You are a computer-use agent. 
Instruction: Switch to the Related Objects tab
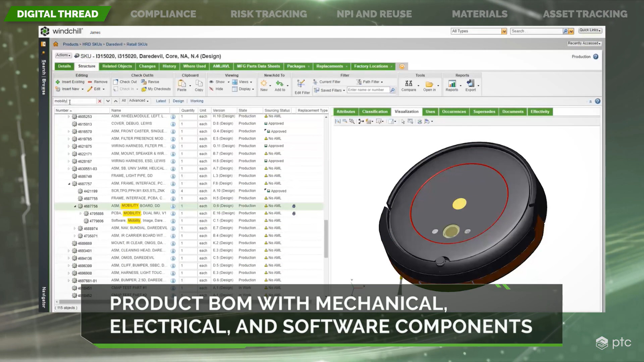coord(117,66)
